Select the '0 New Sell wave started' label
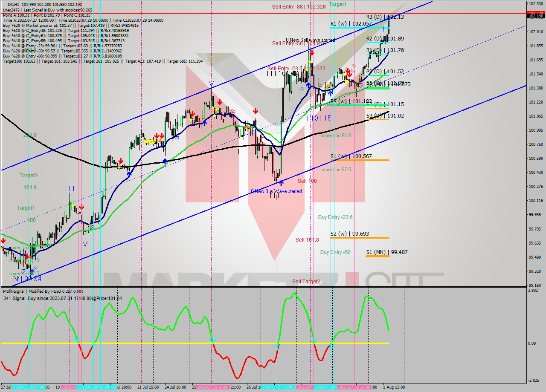The image size is (546, 392). click(x=310, y=40)
